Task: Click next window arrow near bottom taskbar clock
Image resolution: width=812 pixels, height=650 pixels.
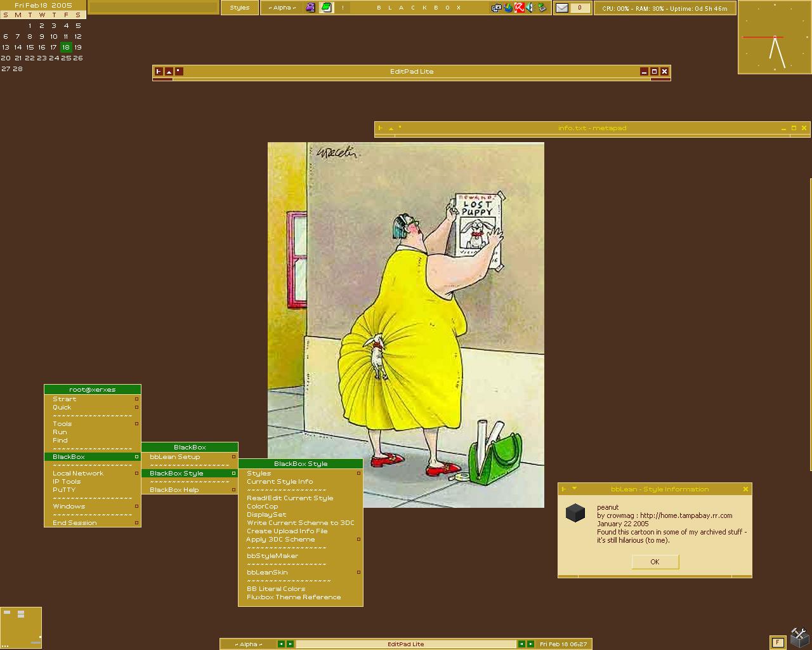Action: (530, 644)
